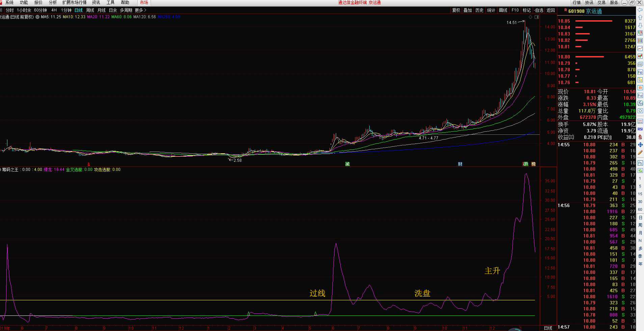Open the 历史 history button
The height and width of the screenshot is (331, 644).
[479, 10]
